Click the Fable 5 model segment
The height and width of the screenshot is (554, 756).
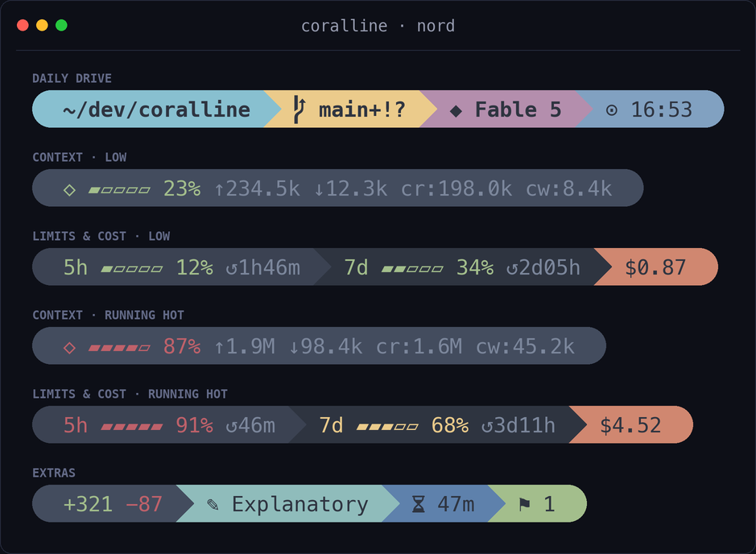(x=506, y=110)
